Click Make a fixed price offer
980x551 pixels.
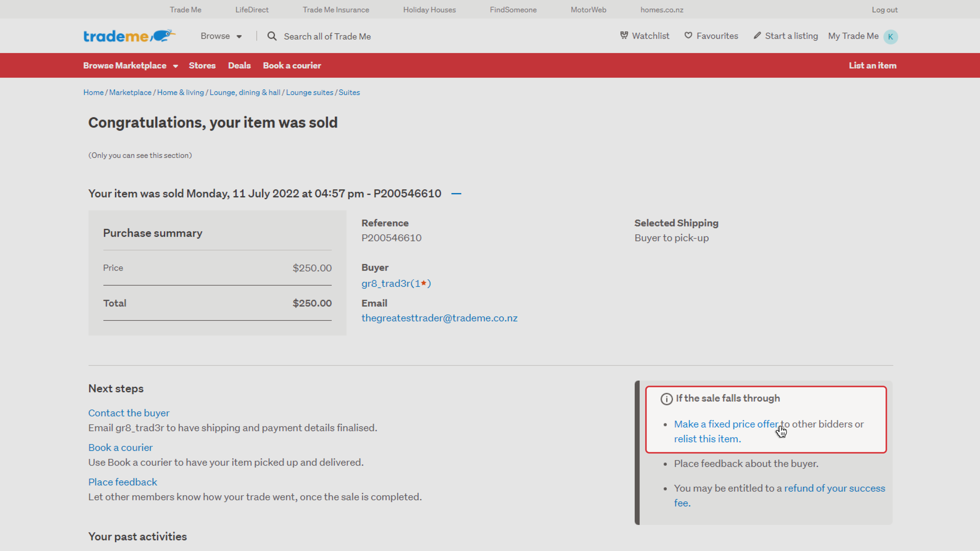point(726,424)
